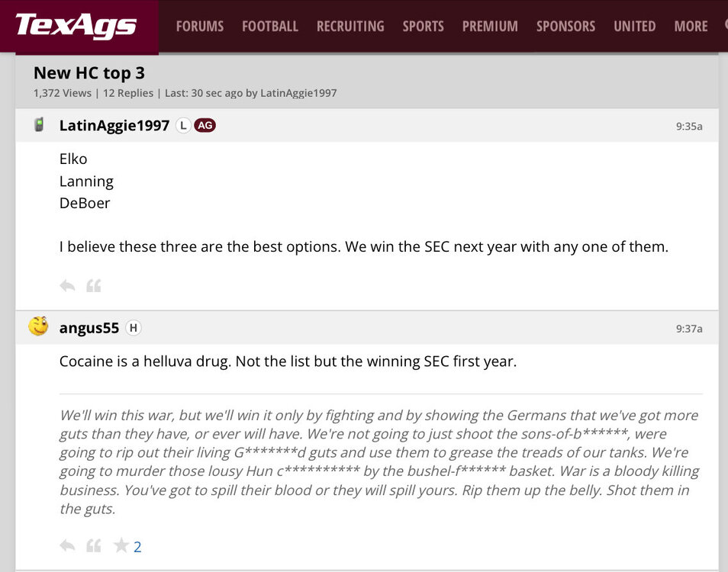This screenshot has height=572, width=728.
Task: Click the L badge beside LatinAggie1997
Action: click(x=183, y=125)
